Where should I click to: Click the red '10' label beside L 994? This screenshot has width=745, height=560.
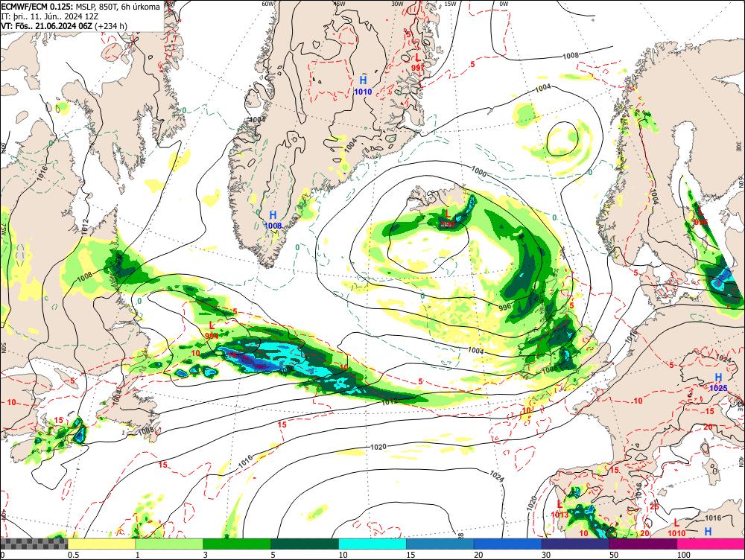point(196,354)
